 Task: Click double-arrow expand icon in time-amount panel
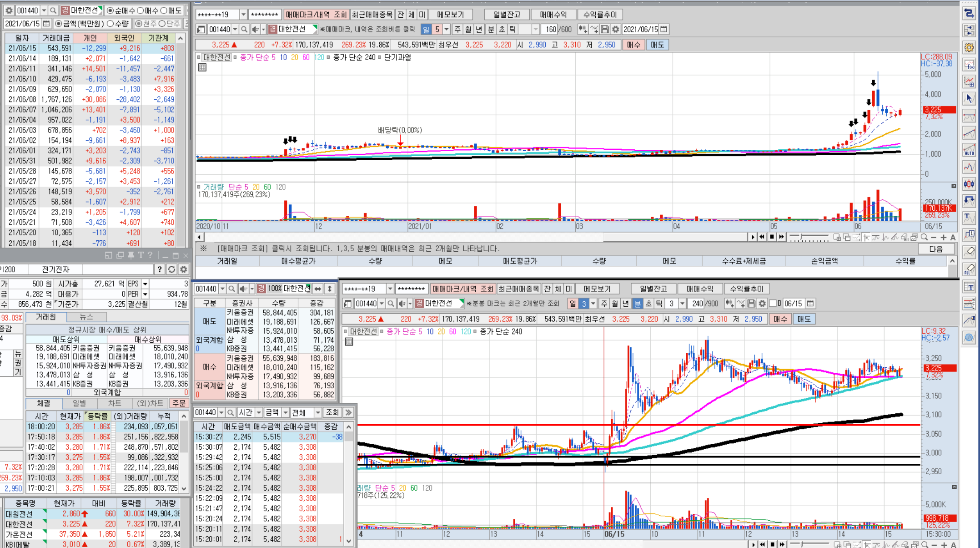348,412
